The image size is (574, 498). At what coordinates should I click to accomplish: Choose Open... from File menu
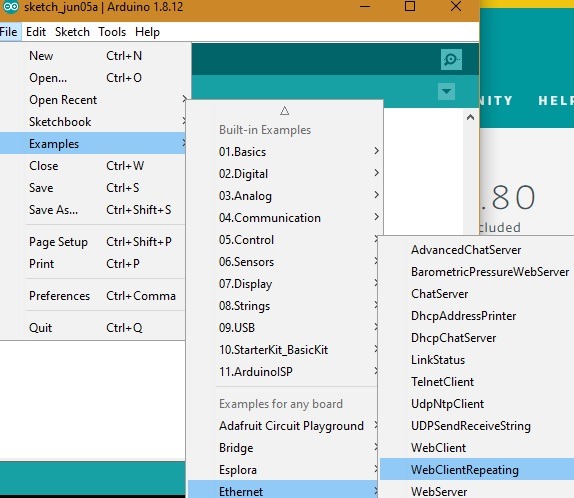click(93, 78)
